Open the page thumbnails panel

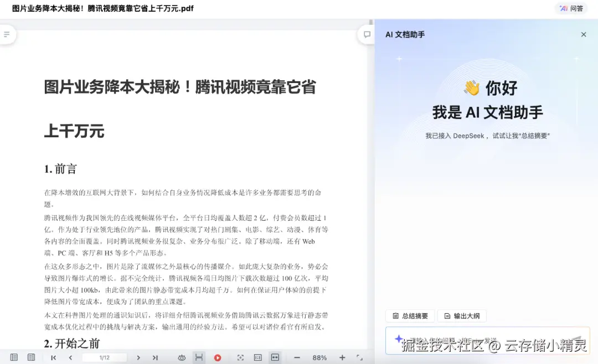point(14,357)
